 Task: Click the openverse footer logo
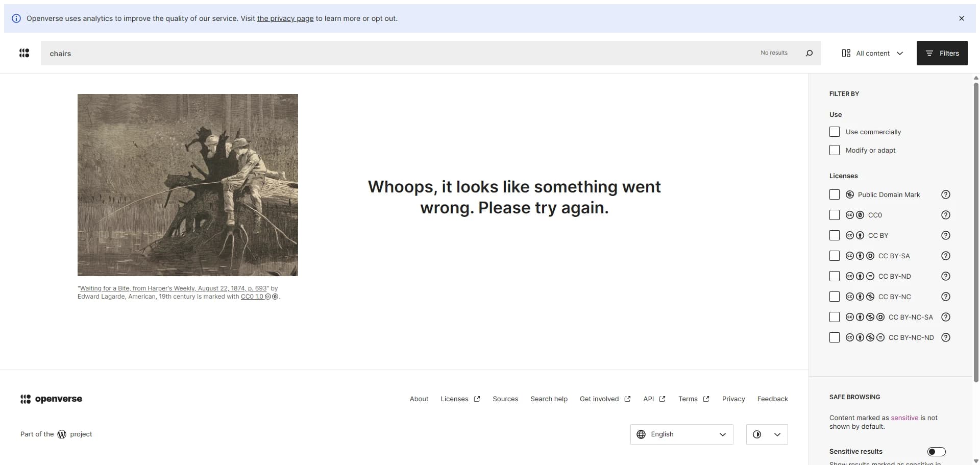(51, 399)
